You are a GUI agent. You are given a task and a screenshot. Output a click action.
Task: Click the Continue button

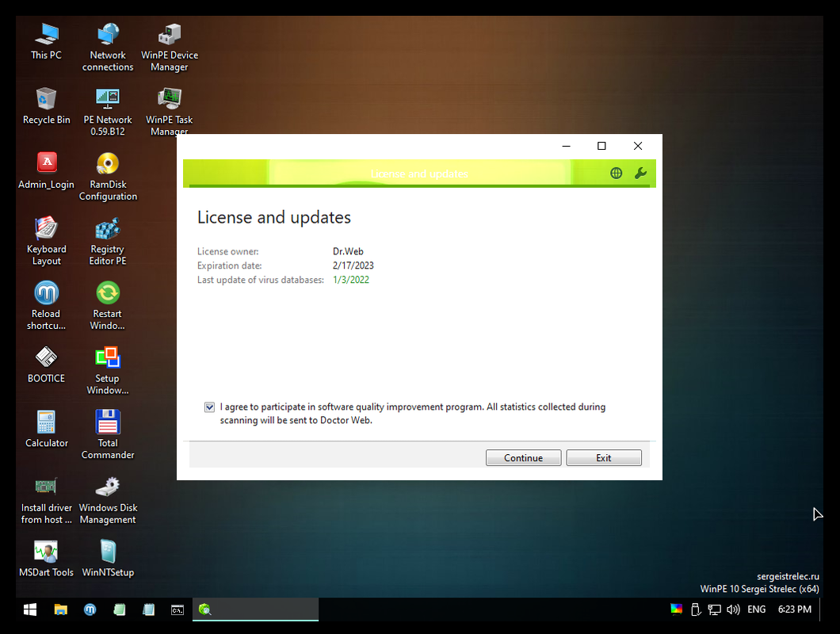coord(523,458)
